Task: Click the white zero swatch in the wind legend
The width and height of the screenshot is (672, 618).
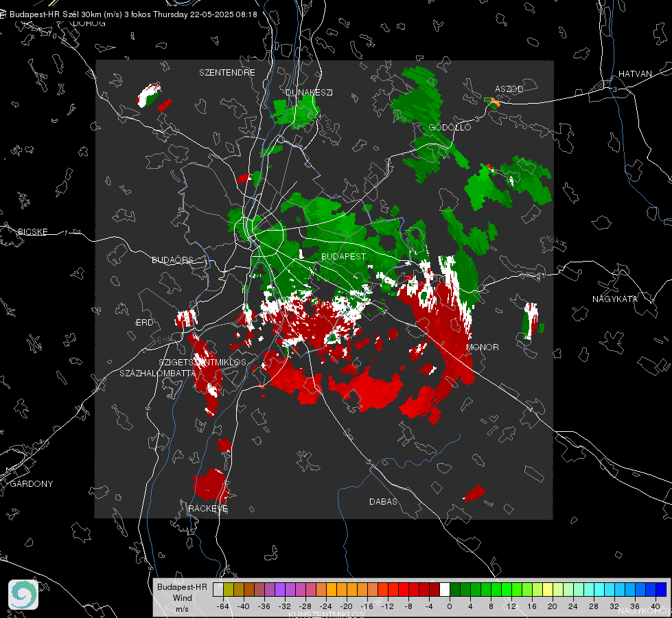Action: point(444,590)
